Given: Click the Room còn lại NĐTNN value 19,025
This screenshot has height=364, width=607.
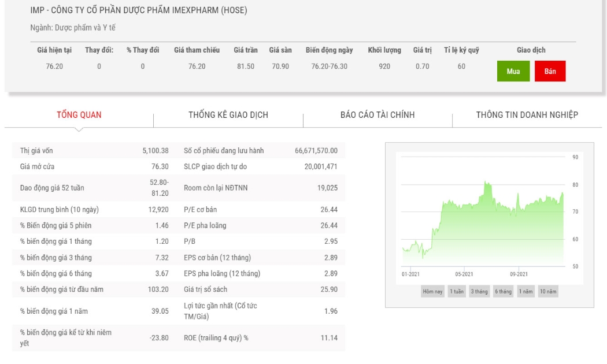Looking at the screenshot, I should click(x=328, y=188).
